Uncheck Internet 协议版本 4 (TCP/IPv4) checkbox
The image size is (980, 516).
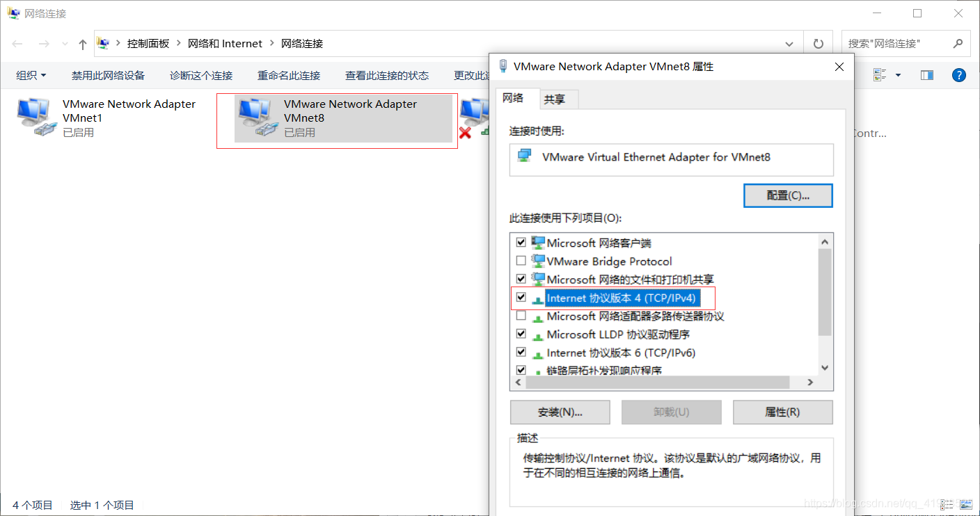[521, 298]
